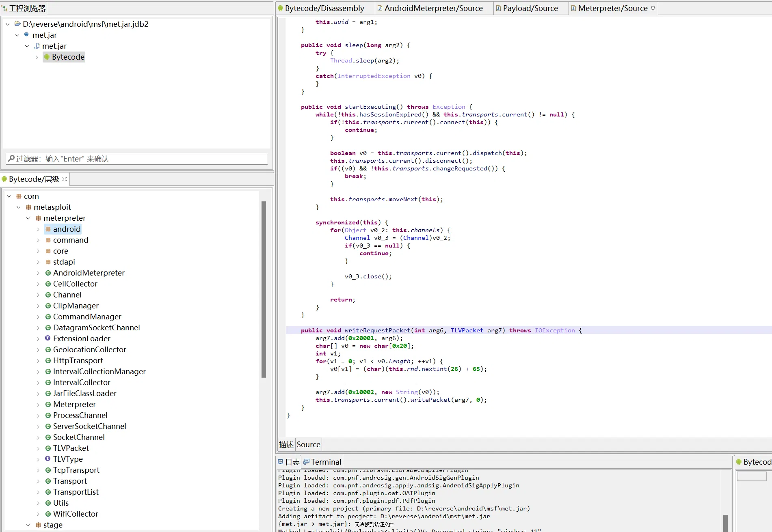Click the hierarchy tree vertical scrollbar

tap(264, 289)
